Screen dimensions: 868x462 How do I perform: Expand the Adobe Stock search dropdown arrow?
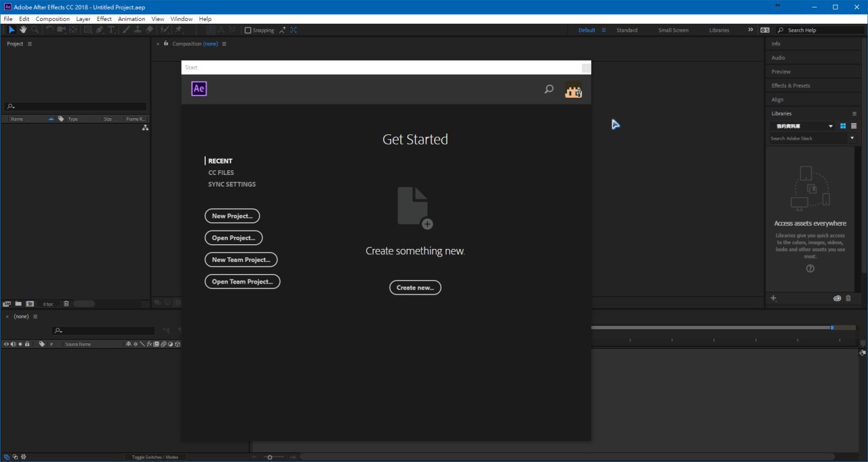852,138
